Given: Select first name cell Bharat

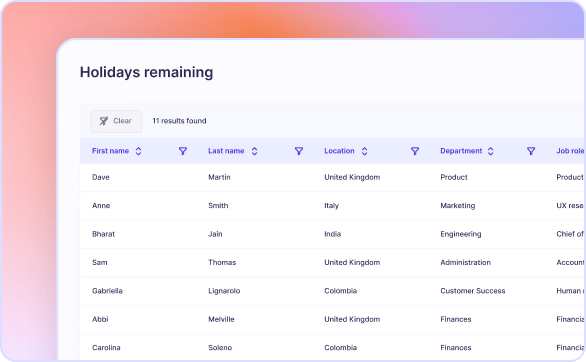Looking at the screenshot, I should tap(104, 234).
